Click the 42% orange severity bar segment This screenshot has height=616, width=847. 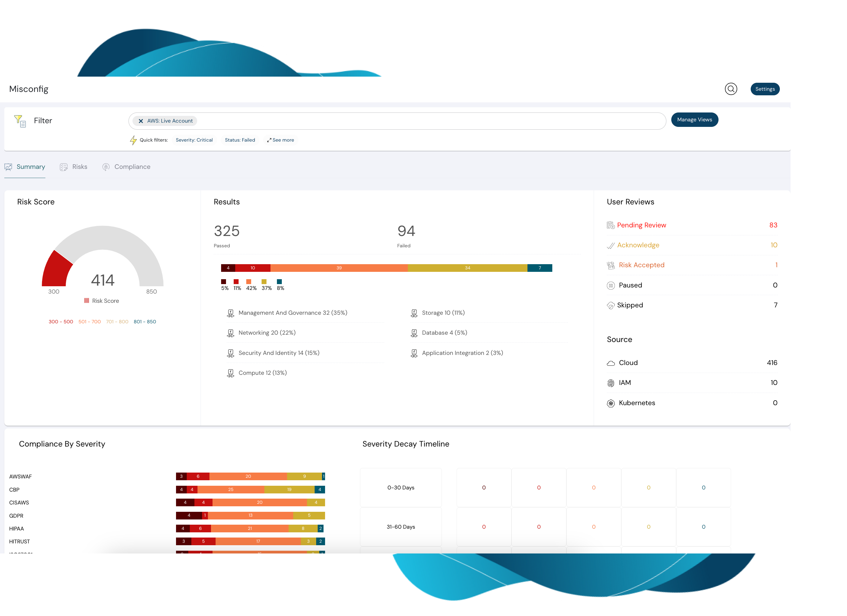click(x=338, y=268)
